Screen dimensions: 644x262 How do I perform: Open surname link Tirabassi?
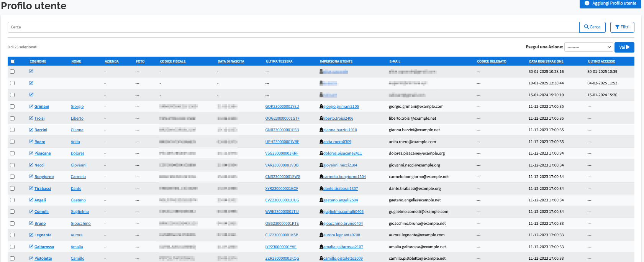coord(43,188)
